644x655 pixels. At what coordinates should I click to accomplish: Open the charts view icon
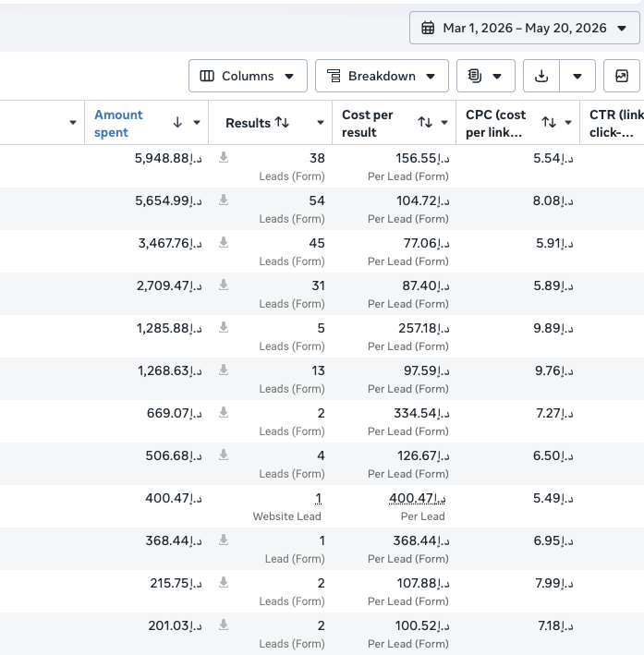point(622,76)
